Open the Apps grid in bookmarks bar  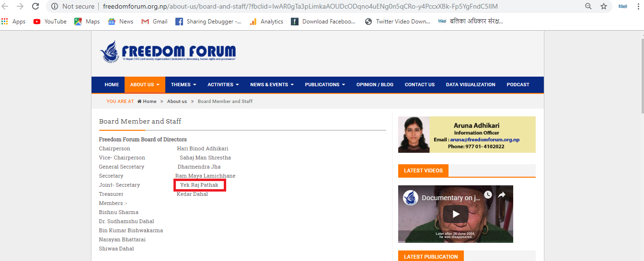coord(13,22)
